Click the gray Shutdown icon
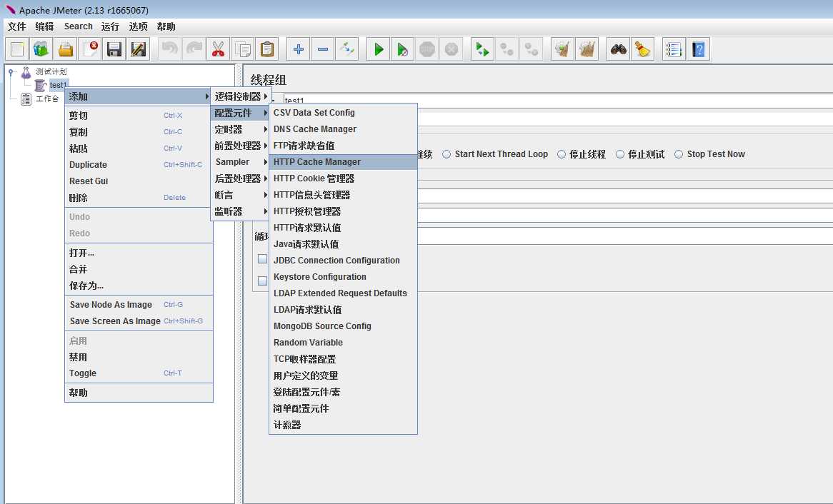Image resolution: width=833 pixels, height=504 pixels. [x=451, y=49]
